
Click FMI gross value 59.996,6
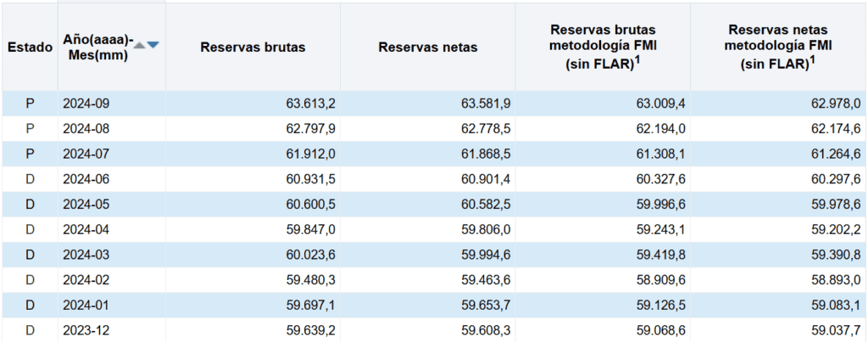661,205
